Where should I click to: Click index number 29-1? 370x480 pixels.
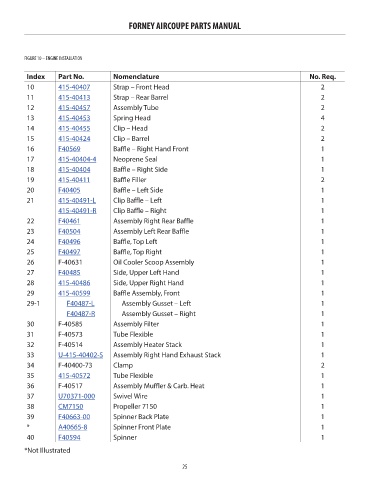coord(33,304)
